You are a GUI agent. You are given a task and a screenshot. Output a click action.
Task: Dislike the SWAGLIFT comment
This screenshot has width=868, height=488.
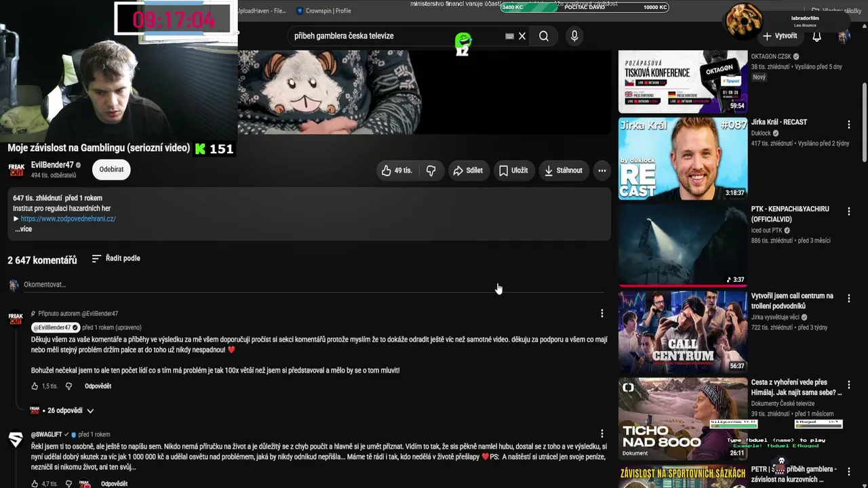(x=68, y=484)
